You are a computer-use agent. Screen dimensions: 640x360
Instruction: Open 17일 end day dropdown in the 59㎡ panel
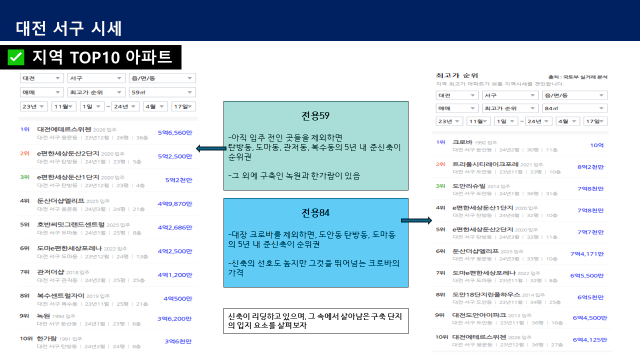pyautogui.click(x=183, y=107)
